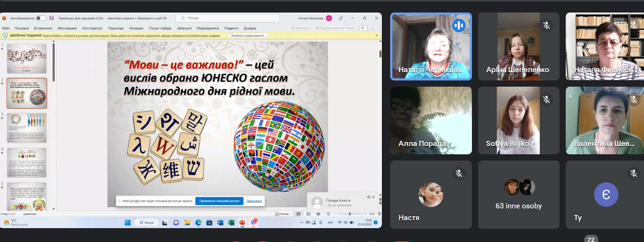Viewport: 644px width, 242px height.
Task: Open Word from the taskbar
Action: (x=220, y=222)
